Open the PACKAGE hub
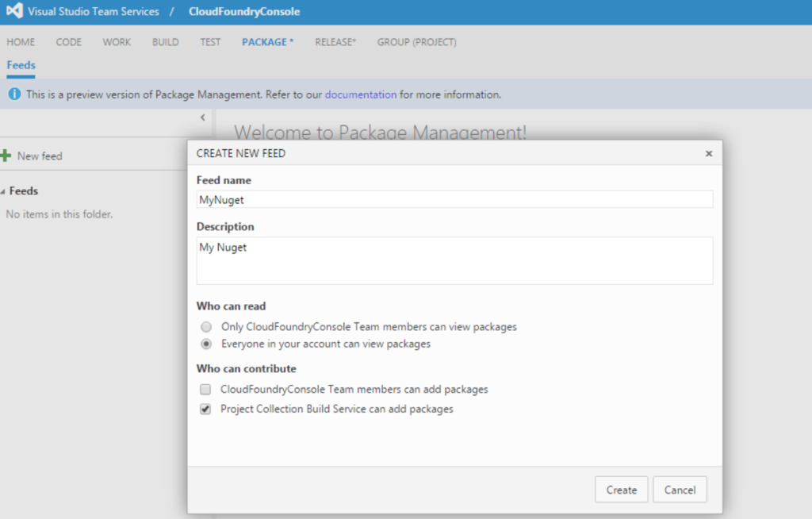The height and width of the screenshot is (519, 812). (x=268, y=42)
